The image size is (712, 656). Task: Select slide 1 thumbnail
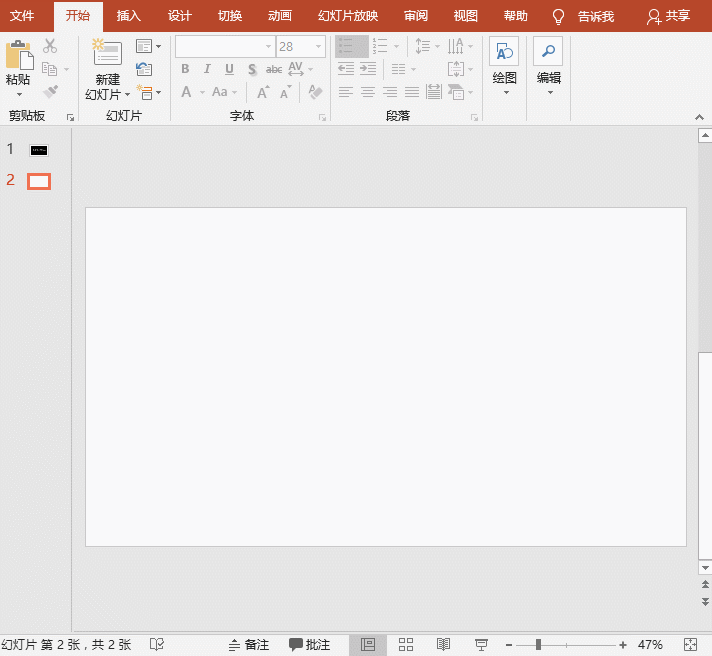(x=39, y=150)
